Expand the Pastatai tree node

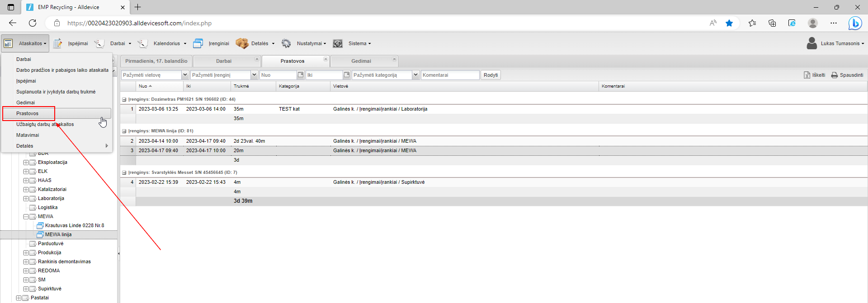point(19,298)
